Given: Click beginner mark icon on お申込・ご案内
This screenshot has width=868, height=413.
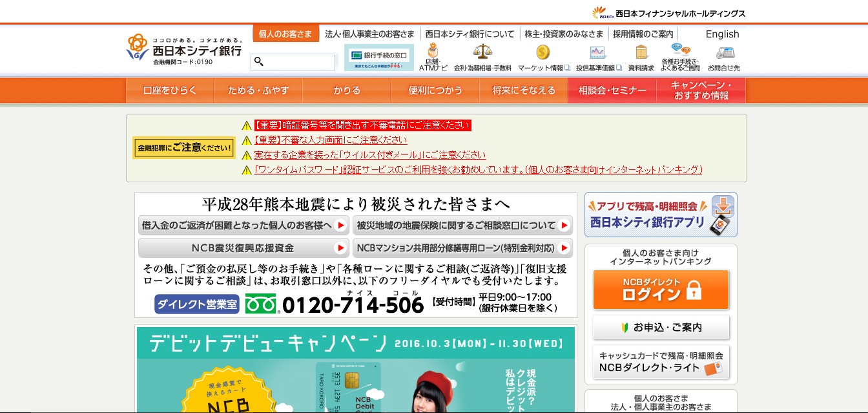Looking at the screenshot, I should click(x=625, y=327).
